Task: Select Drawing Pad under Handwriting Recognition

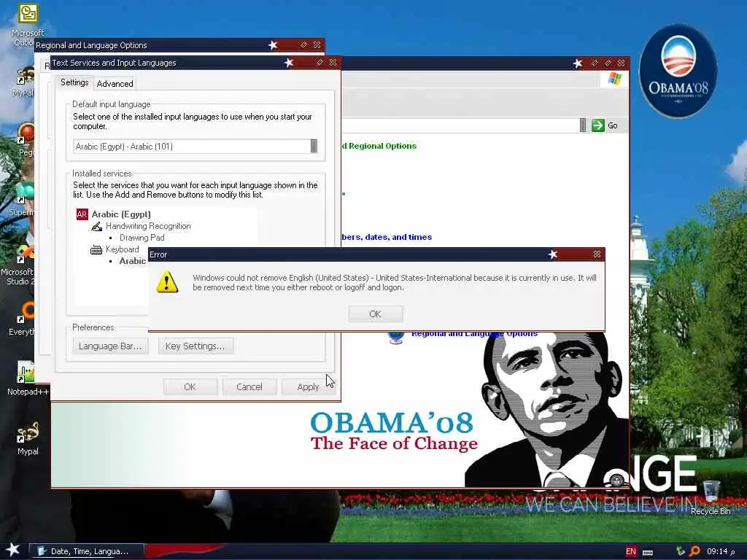Action: click(142, 238)
